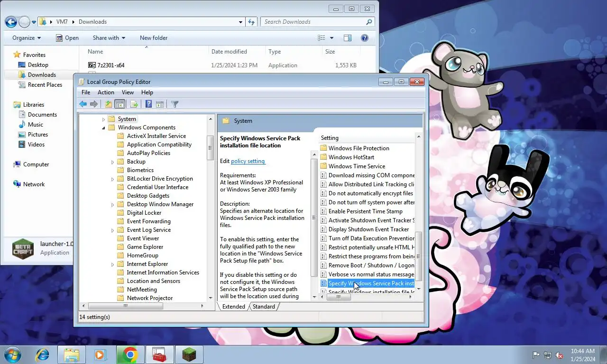607x364 pixels.
Task: Click the volume muted tray icon
Action: 559,355
